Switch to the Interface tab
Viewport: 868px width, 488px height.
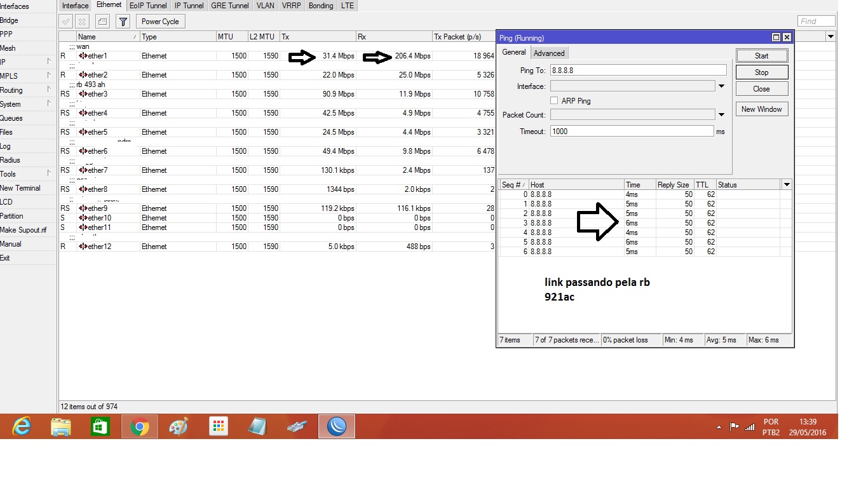pyautogui.click(x=75, y=6)
